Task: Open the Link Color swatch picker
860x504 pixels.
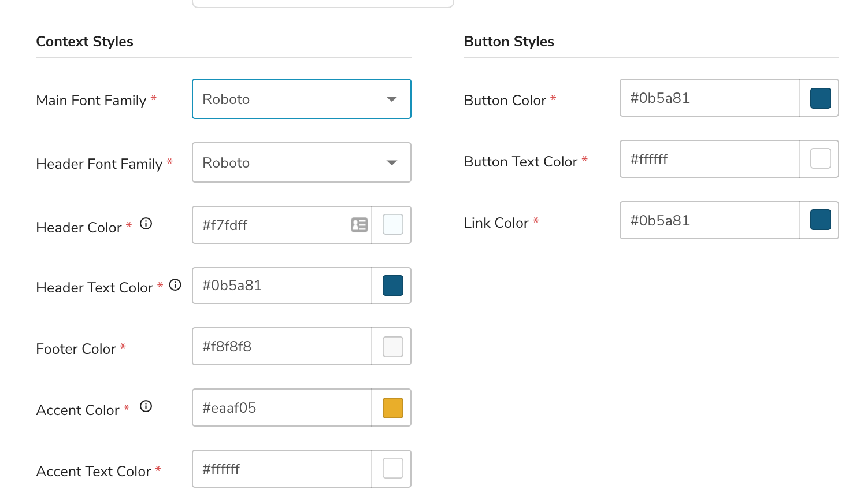Action: click(x=821, y=220)
